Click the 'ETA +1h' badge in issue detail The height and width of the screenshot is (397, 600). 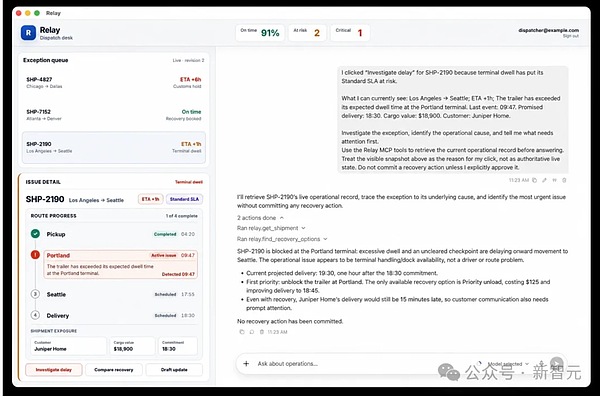tap(151, 199)
